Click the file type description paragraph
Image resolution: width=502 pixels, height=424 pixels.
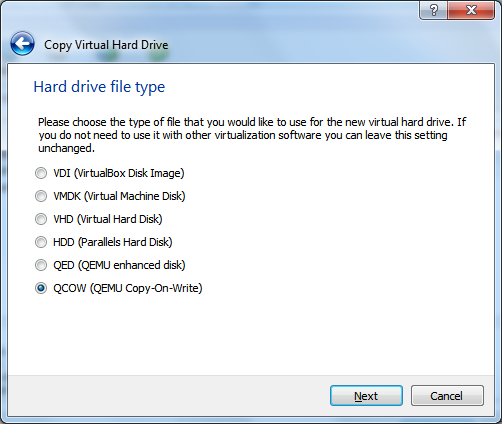coord(252,135)
